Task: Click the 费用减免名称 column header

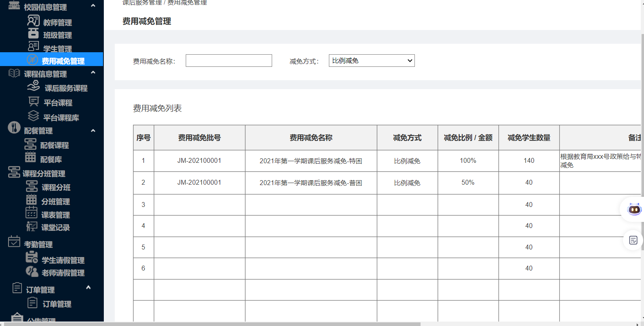Action: (x=311, y=138)
